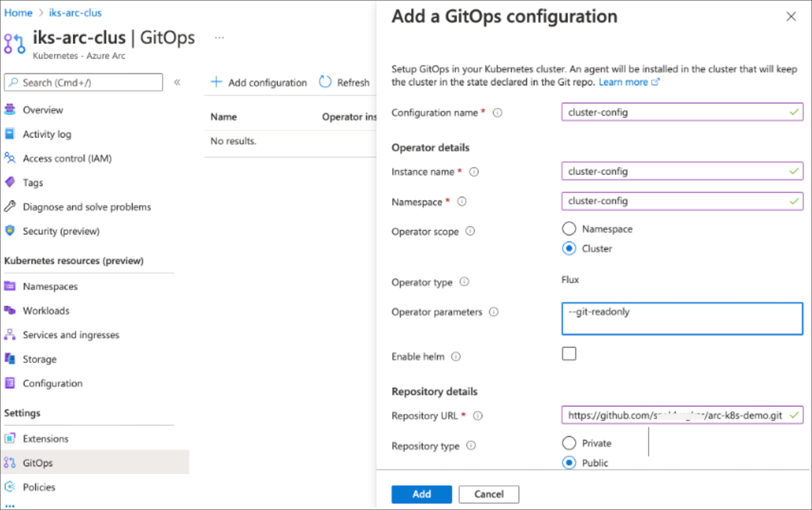The width and height of the screenshot is (812, 510).
Task: Choose the Private repository type option
Action: click(x=569, y=443)
